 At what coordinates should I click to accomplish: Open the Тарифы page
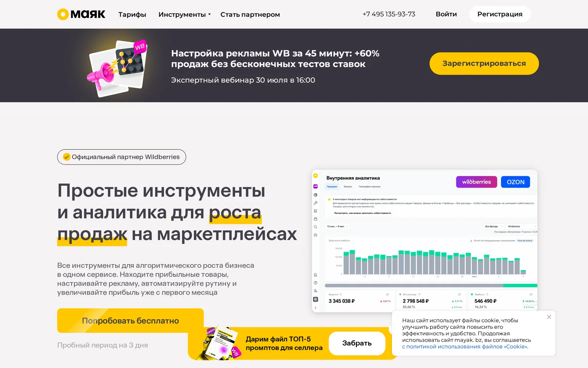[132, 15]
